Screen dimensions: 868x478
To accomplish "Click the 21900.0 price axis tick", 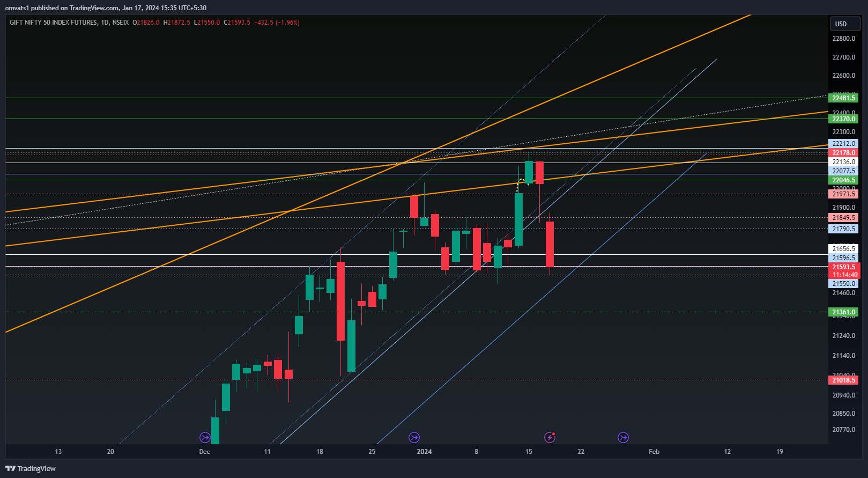I will coord(843,208).
